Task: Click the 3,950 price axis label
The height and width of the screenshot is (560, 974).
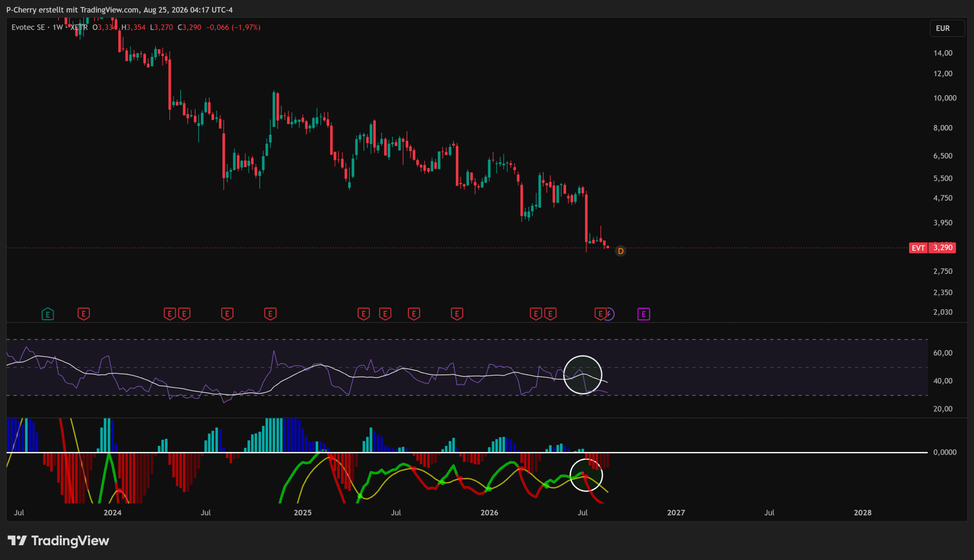Action: point(943,223)
